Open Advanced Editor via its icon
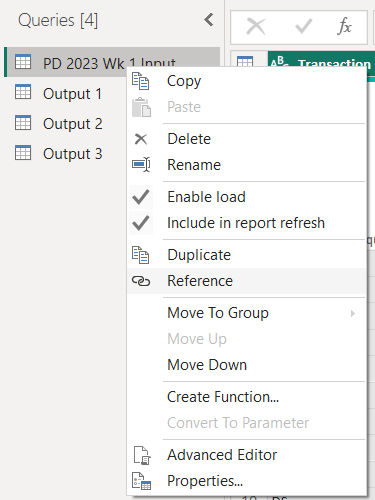 tap(142, 455)
